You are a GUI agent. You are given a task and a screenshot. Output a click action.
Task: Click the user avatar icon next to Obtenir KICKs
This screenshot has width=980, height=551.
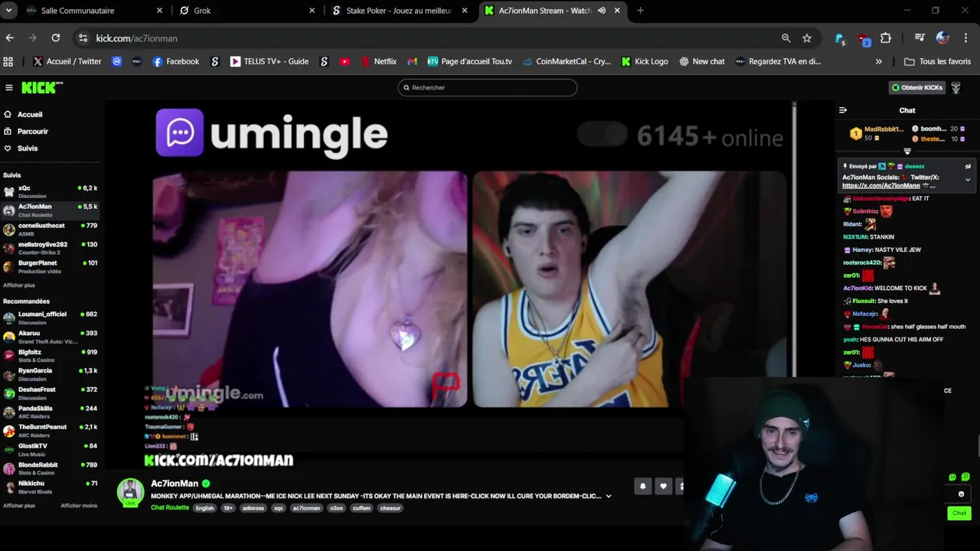(x=955, y=87)
